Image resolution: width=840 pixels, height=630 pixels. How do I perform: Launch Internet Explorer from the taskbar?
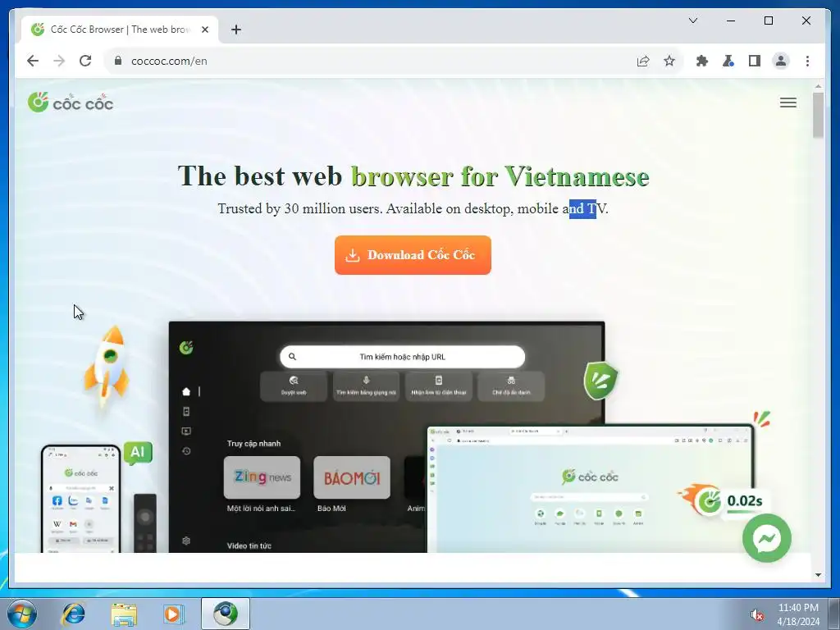click(73, 614)
